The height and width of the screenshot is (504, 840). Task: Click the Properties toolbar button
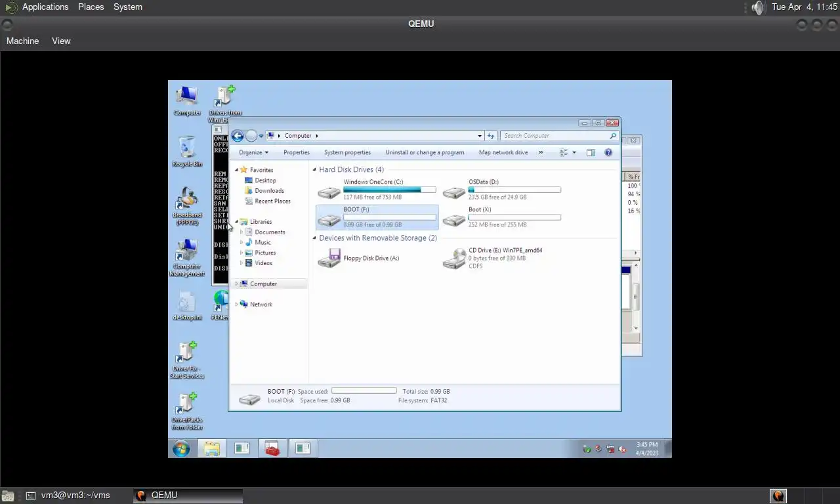297,152
